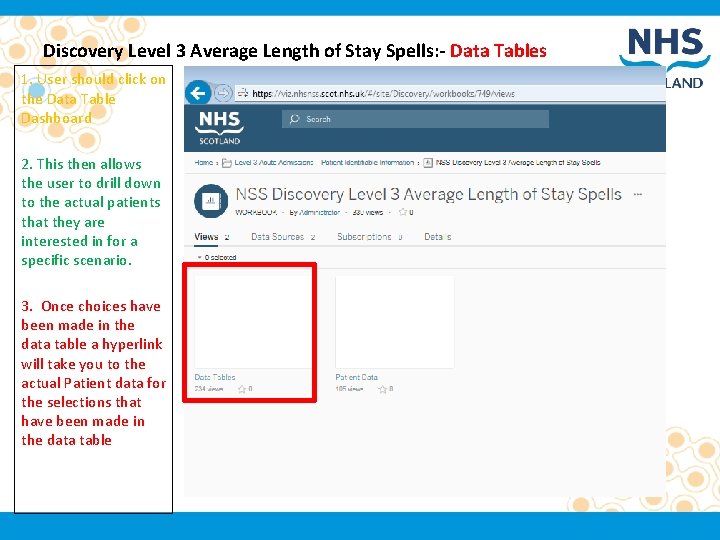This screenshot has height=540, width=720.
Task: Click the Data Tables view name
Action: tap(215, 377)
